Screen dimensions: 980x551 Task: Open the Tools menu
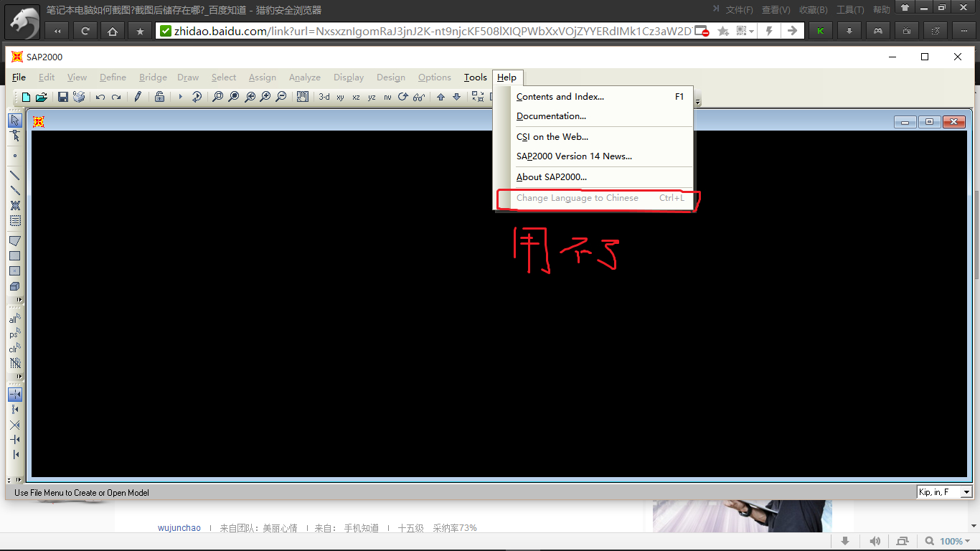click(x=475, y=77)
